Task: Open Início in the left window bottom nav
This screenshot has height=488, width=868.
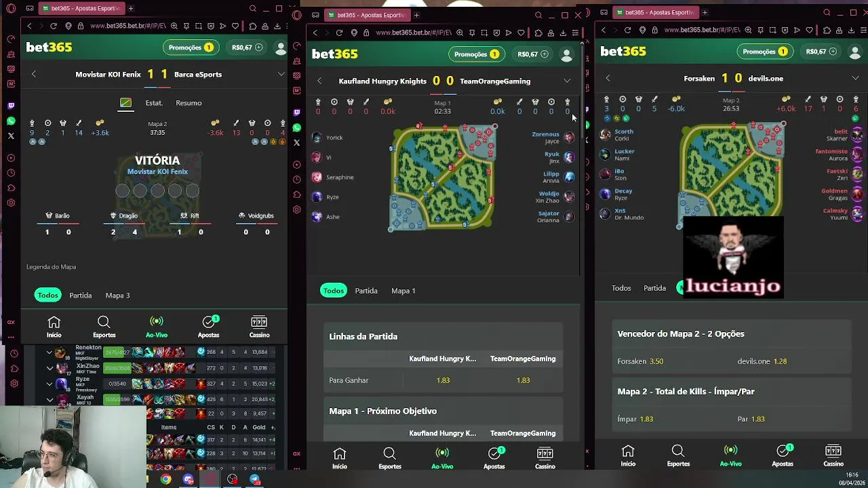Action: pyautogui.click(x=54, y=327)
